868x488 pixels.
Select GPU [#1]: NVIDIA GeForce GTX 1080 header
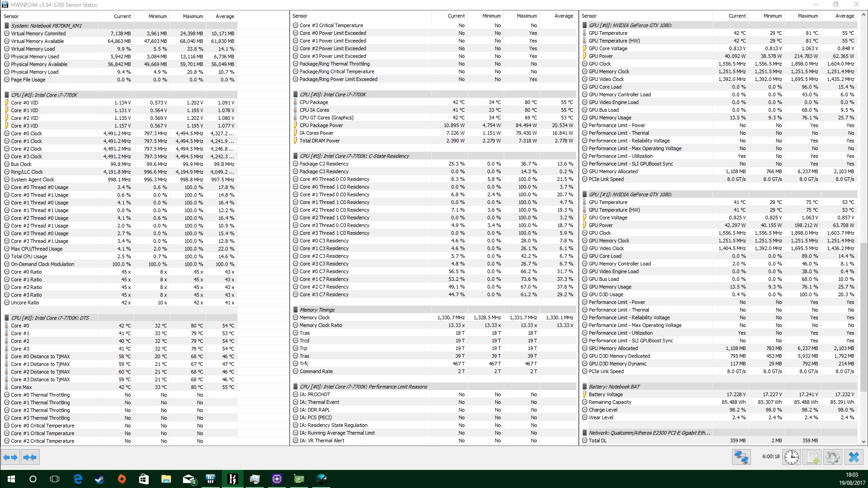[718, 194]
